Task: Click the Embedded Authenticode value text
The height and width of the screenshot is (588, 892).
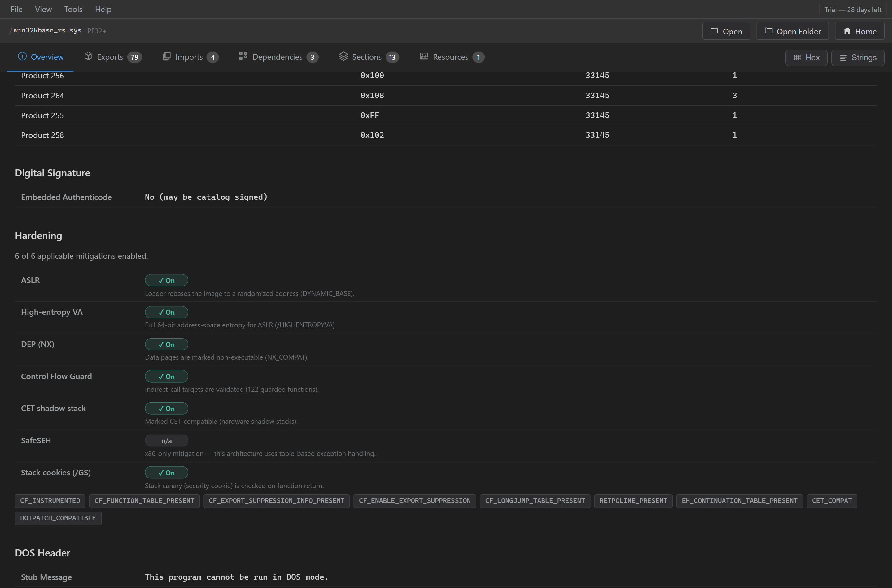Action: [x=206, y=197]
